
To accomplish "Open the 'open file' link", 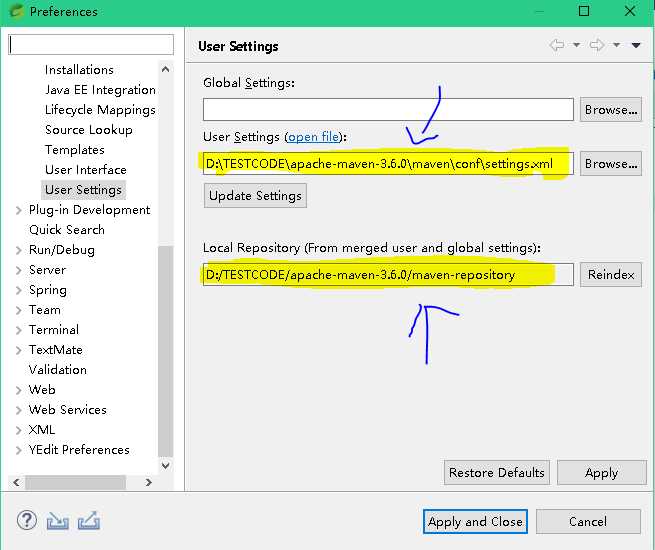I will (314, 137).
